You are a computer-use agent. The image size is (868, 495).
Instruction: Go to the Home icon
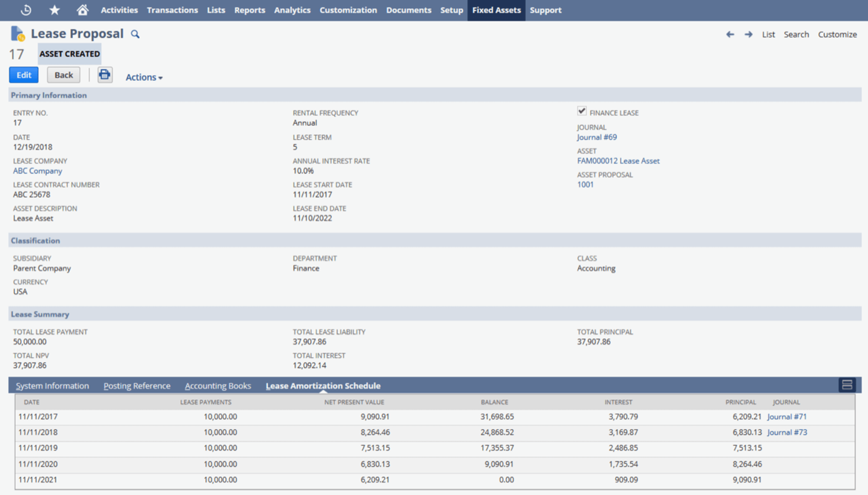[x=83, y=10]
